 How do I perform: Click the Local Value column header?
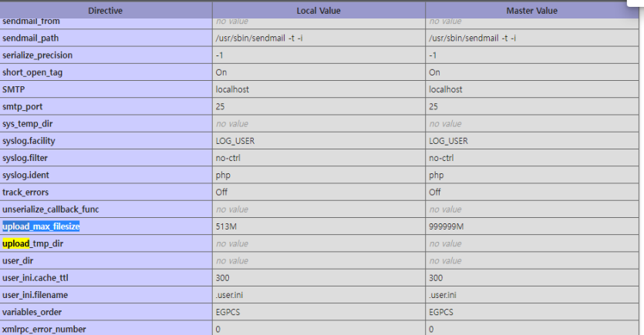[319, 11]
